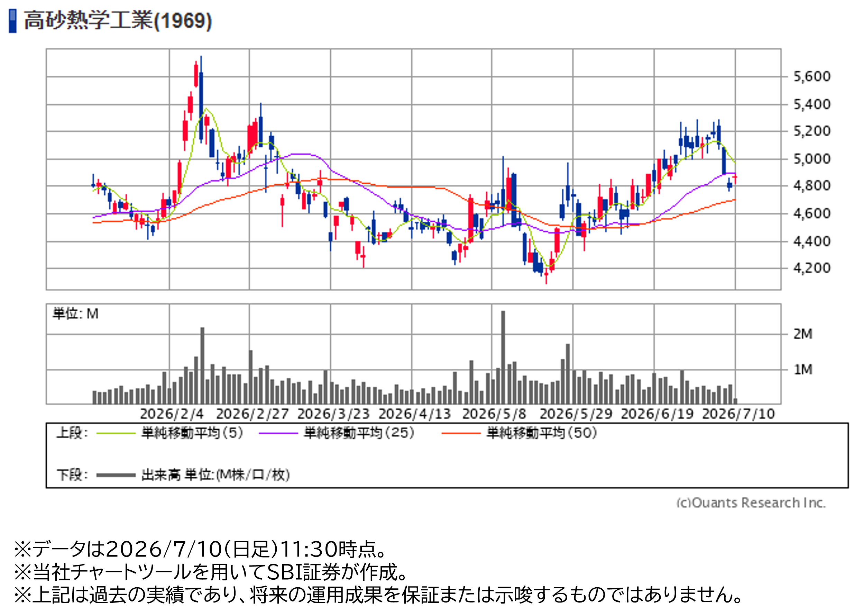Select the 2026/4/13 date label
Viewport: 854px width, 616px height.
[x=415, y=414]
